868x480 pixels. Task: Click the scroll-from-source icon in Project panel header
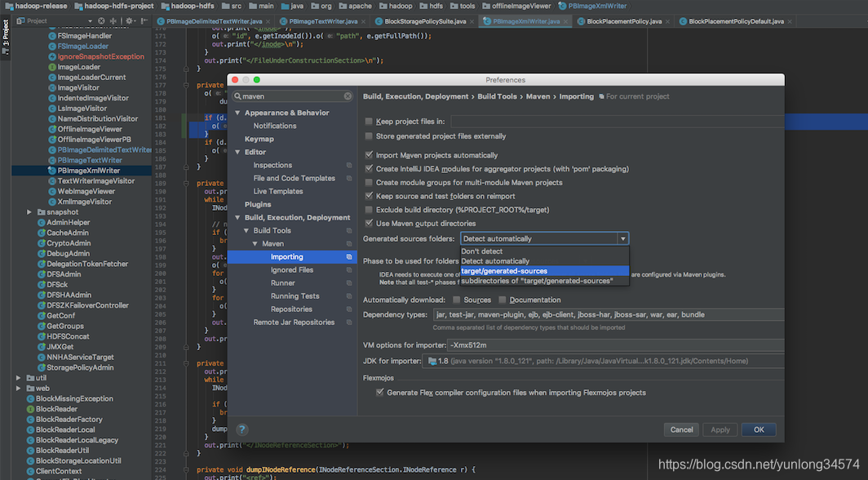(101, 21)
